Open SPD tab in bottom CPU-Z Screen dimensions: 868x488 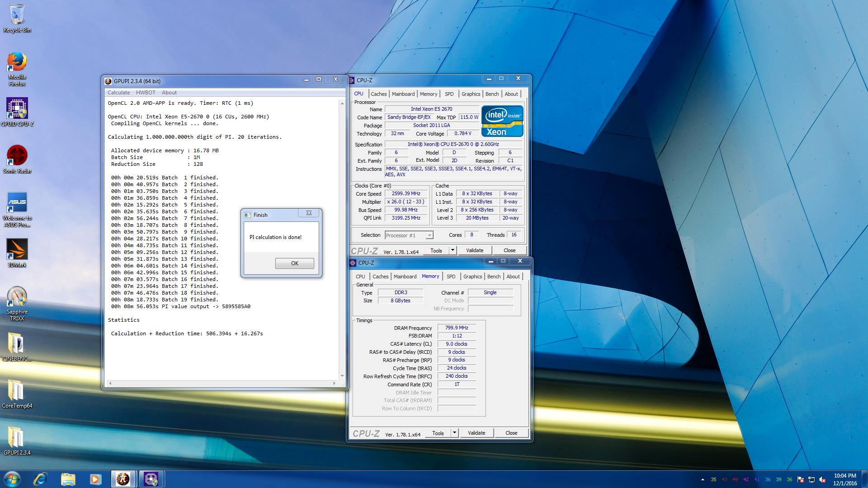pos(451,277)
